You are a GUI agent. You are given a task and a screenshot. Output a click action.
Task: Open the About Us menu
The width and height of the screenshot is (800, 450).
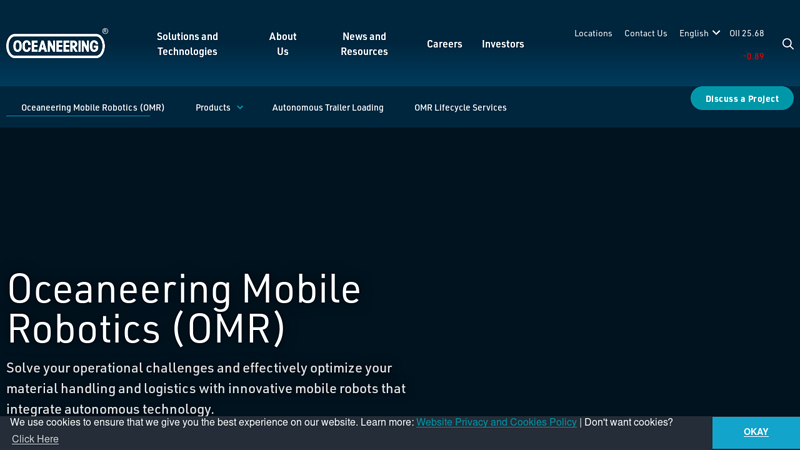click(x=283, y=44)
